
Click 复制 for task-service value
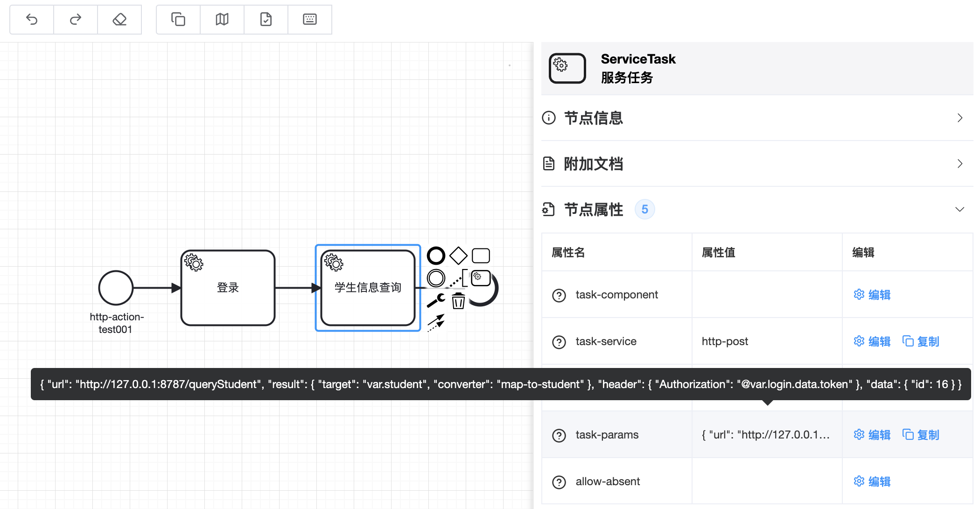click(921, 341)
